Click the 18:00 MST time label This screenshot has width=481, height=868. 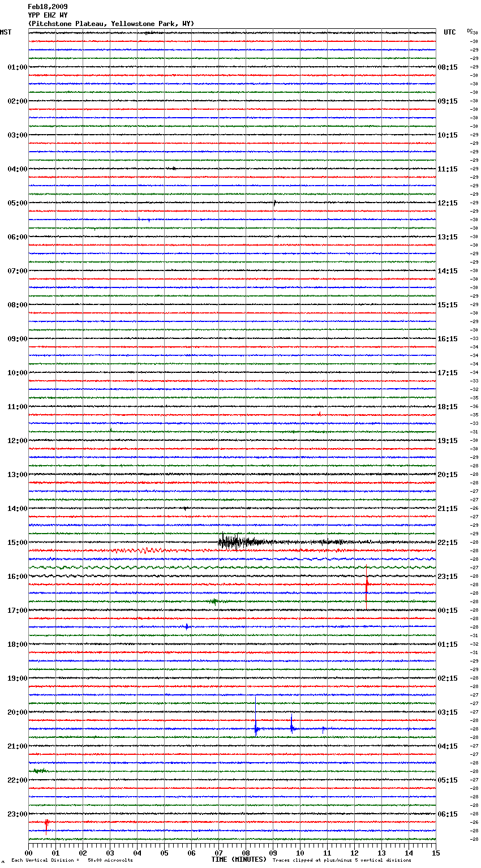click(17, 644)
